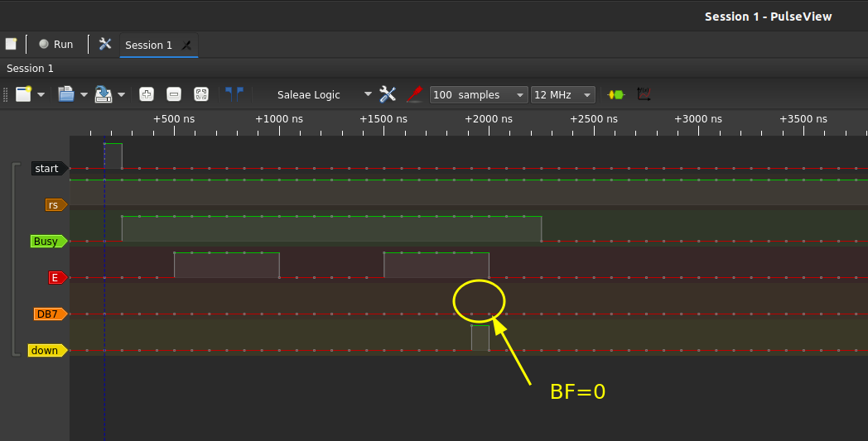Viewport: 868px width, 441px height.
Task: Click +1500 ns ruler mark
Action: point(383,119)
